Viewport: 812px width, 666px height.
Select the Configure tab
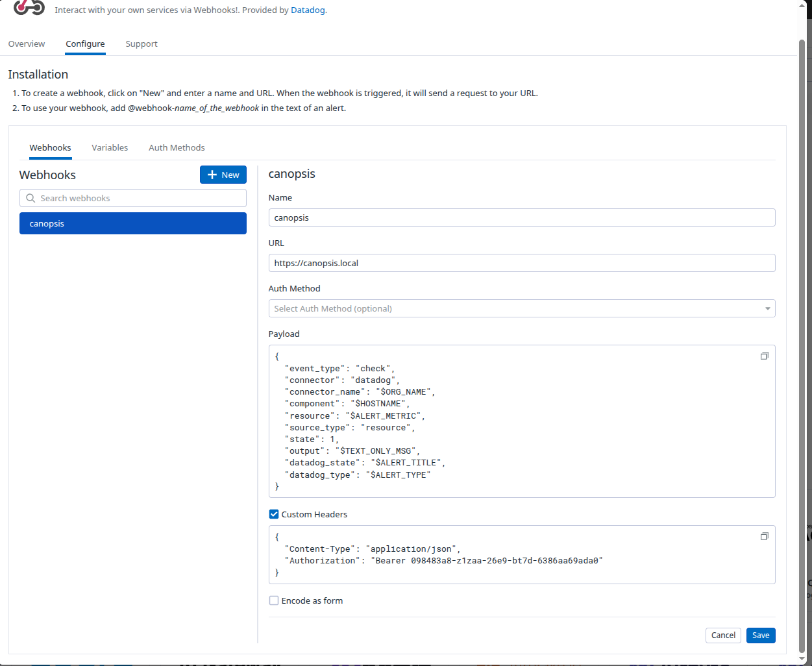pos(85,43)
